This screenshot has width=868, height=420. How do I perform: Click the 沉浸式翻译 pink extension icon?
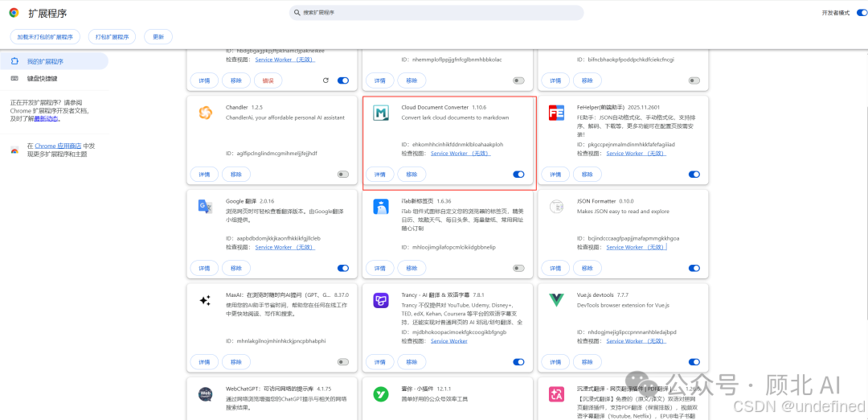click(x=556, y=394)
